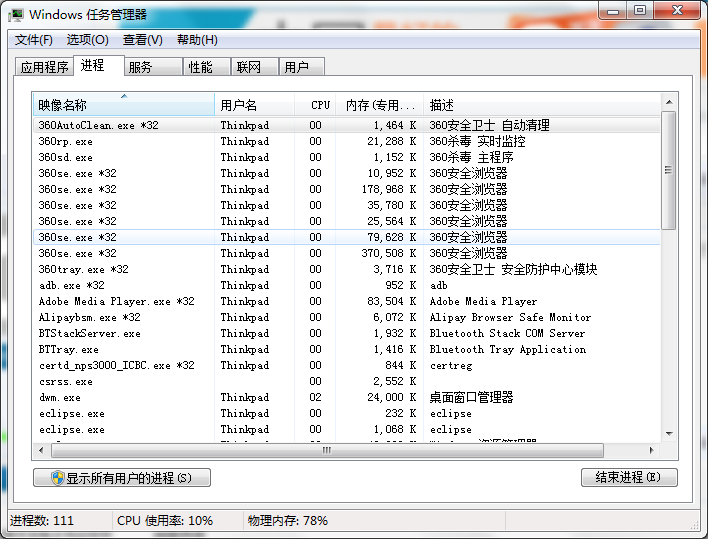Click description Alipay Browser Safe Monitor
Screen dimensions: 708x539
click(510, 317)
